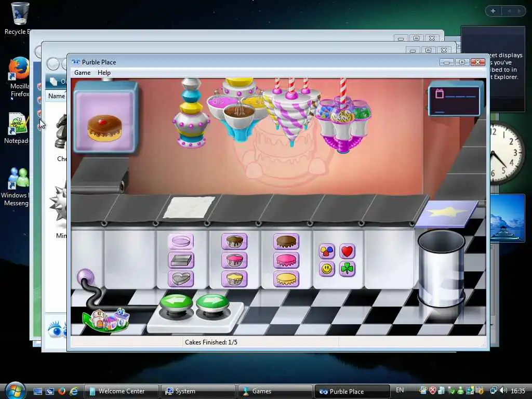532x399 pixels.
Task: Open the Windows Start orb
Action: 15,390
